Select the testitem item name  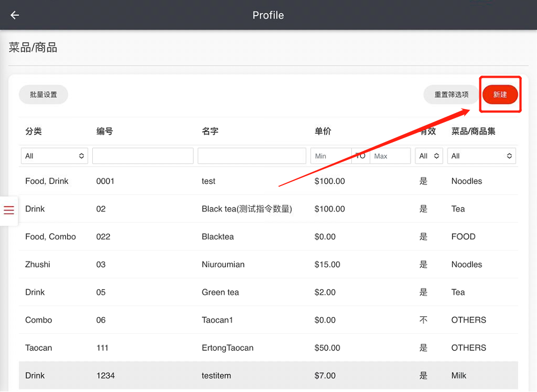pos(216,376)
